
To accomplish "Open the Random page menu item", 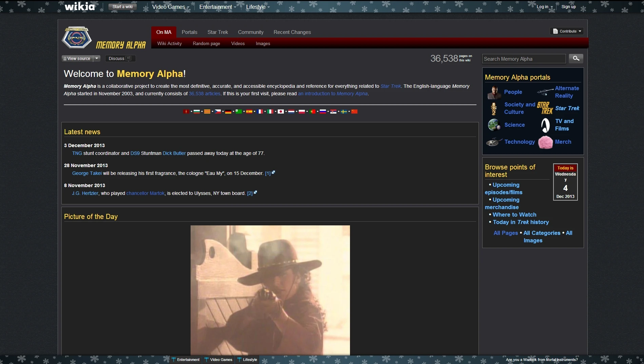I will tap(206, 44).
